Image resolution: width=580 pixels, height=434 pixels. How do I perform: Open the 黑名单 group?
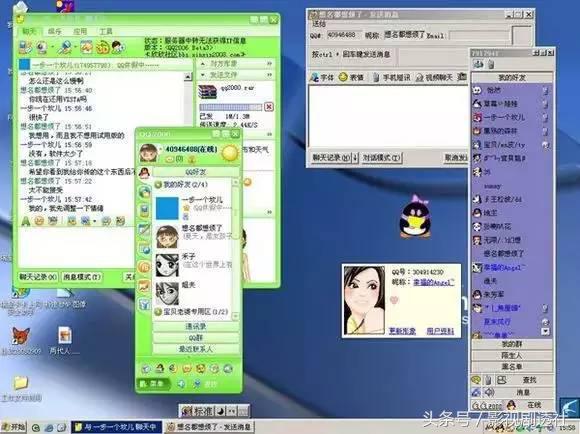(512, 367)
